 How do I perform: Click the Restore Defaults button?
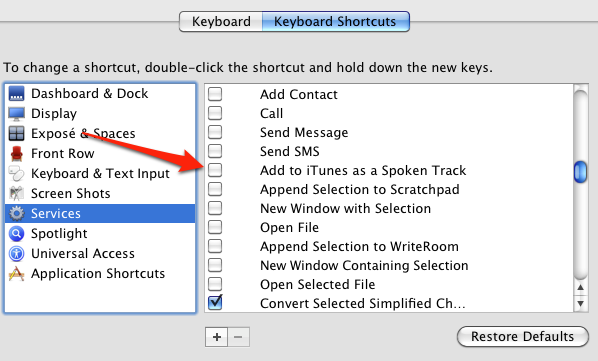tap(522, 336)
